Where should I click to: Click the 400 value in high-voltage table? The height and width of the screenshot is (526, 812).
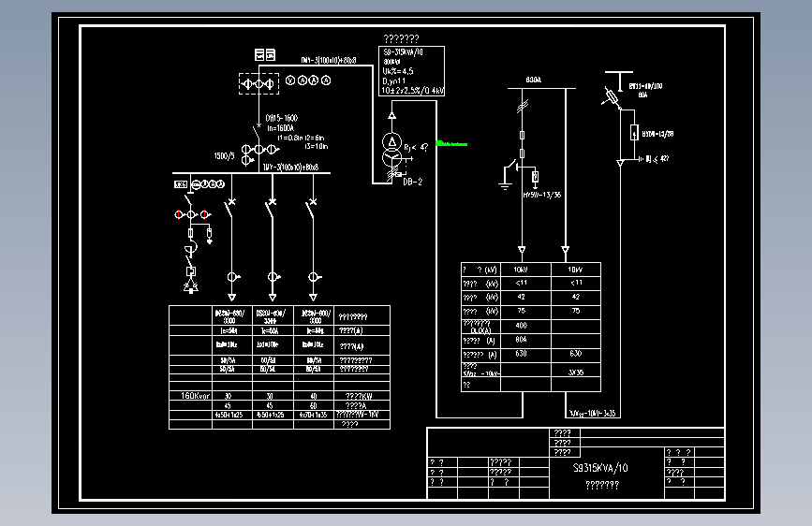521,325
